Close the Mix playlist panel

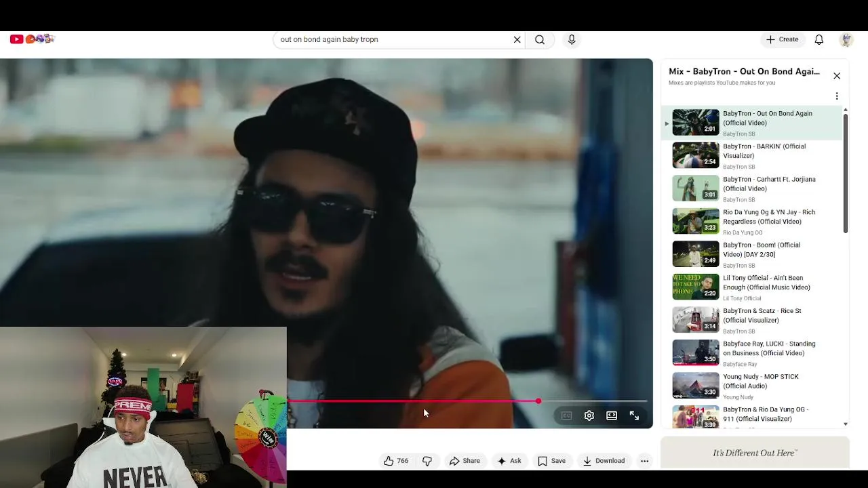click(837, 76)
